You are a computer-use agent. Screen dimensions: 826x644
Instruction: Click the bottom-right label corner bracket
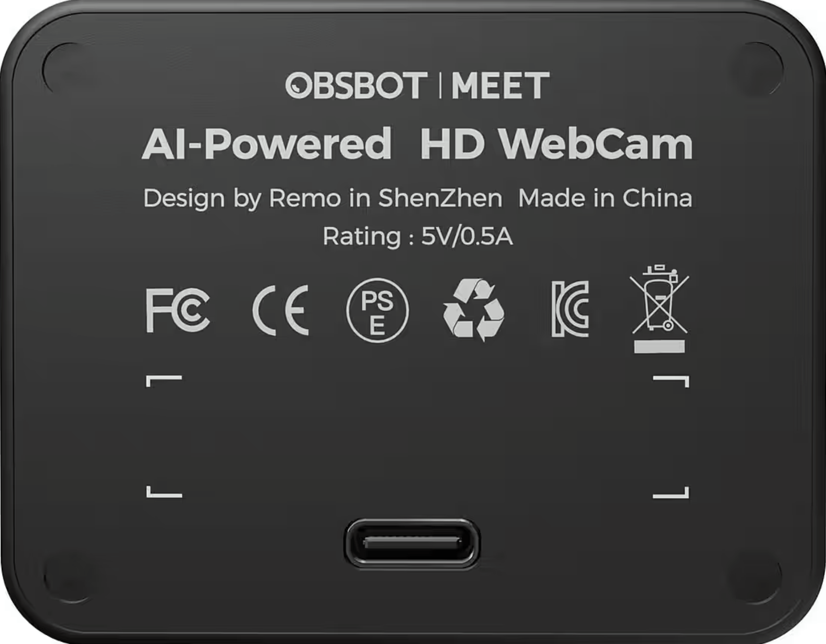pos(671,492)
